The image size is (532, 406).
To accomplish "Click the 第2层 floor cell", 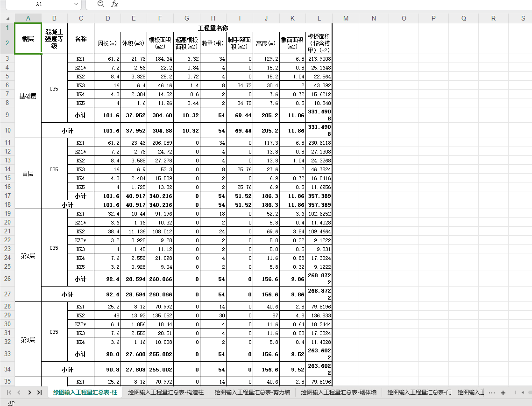I will (28, 256).
